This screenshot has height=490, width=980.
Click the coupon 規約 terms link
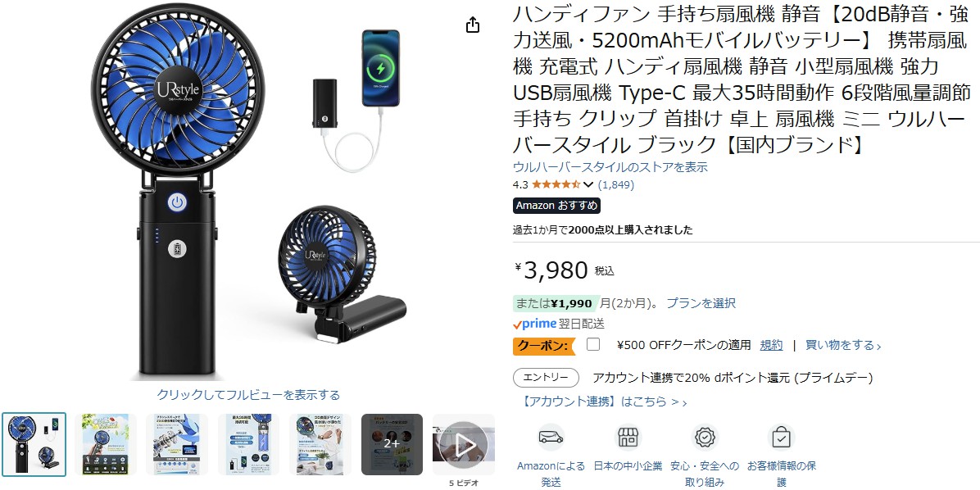771,345
